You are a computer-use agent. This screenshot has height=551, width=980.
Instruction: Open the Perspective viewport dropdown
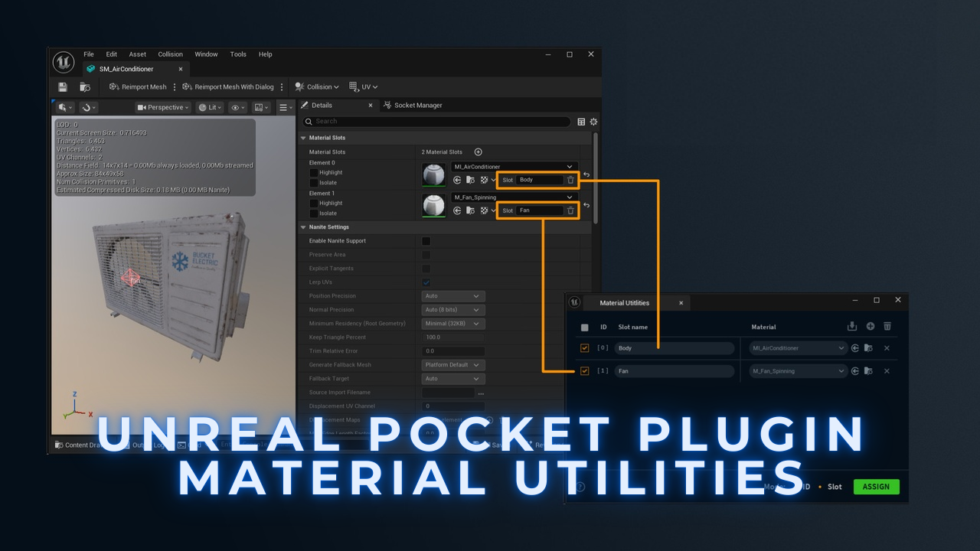[x=163, y=108]
